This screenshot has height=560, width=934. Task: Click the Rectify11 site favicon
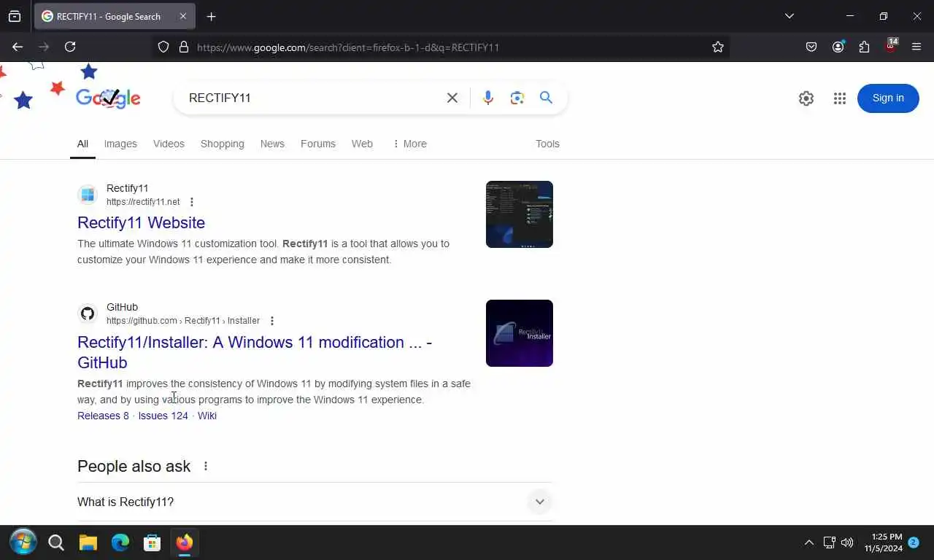(88, 195)
